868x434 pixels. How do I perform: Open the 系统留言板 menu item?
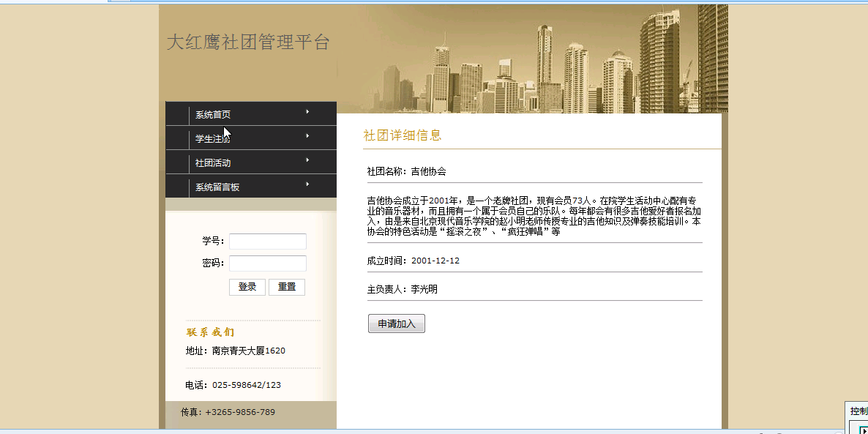pos(217,187)
